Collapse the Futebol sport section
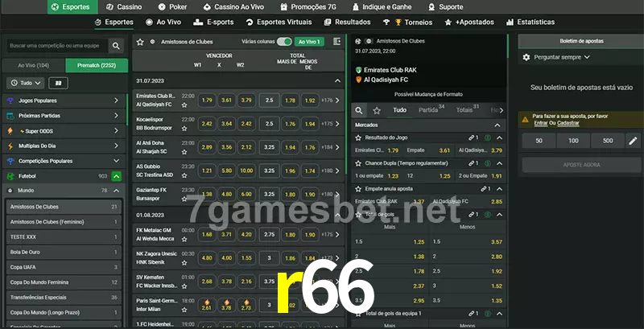 point(117,175)
